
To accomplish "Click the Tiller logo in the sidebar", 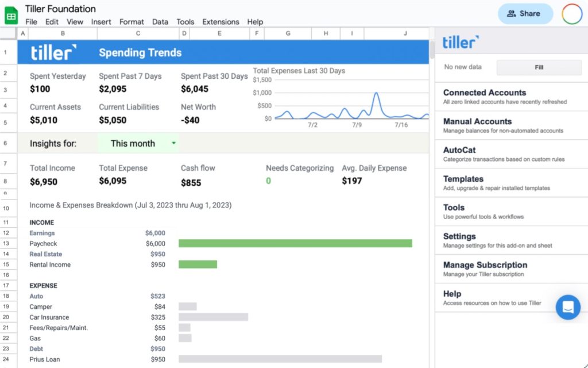I will [x=461, y=42].
